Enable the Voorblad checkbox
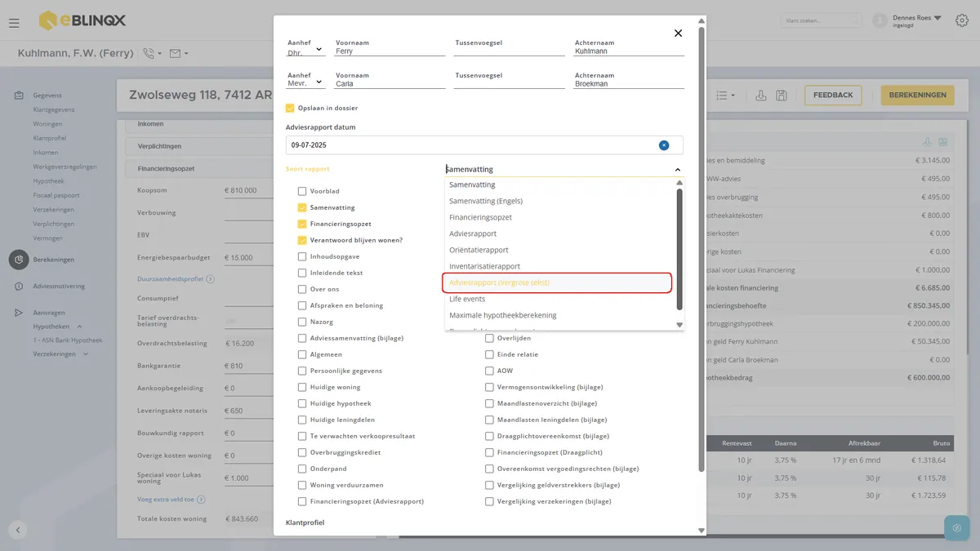The height and width of the screenshot is (551, 980). pyautogui.click(x=302, y=191)
